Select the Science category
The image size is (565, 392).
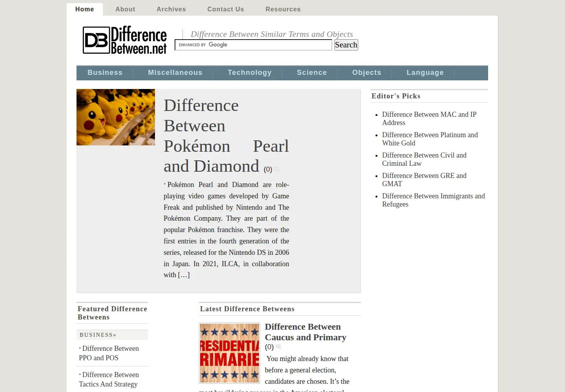coord(312,73)
